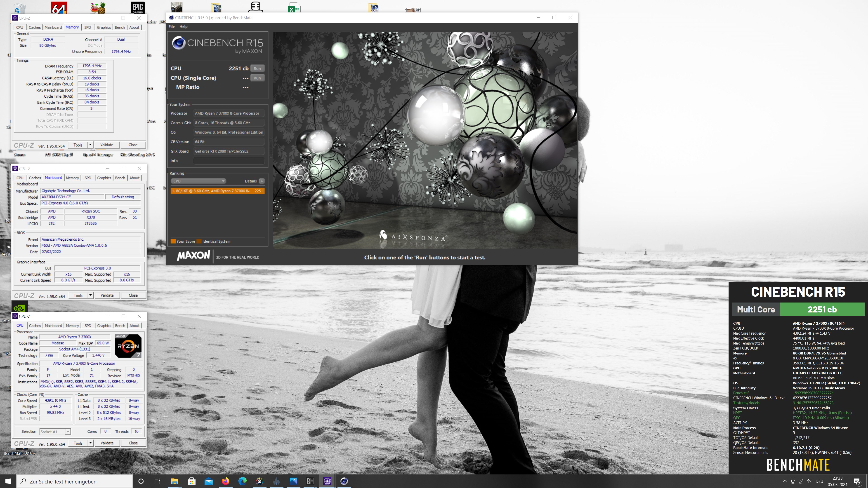The height and width of the screenshot is (488, 868).
Task: Click the muted volume tray icon
Action: (809, 481)
